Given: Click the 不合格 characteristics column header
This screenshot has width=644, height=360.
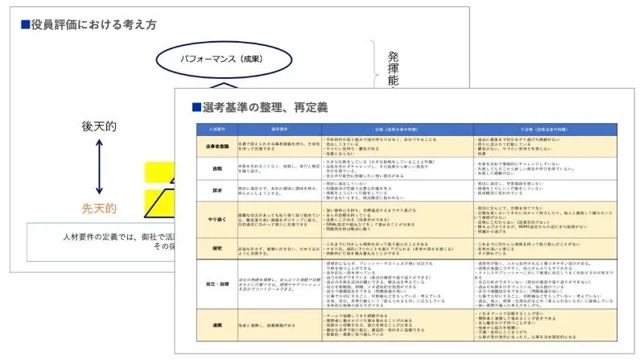Looking at the screenshot, I should pyautogui.click(x=545, y=130).
